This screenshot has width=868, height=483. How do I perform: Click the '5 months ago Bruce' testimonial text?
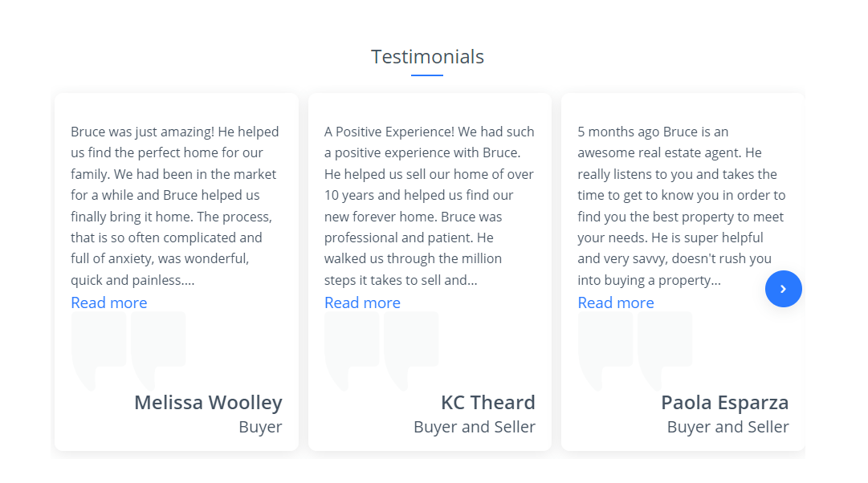(681, 205)
